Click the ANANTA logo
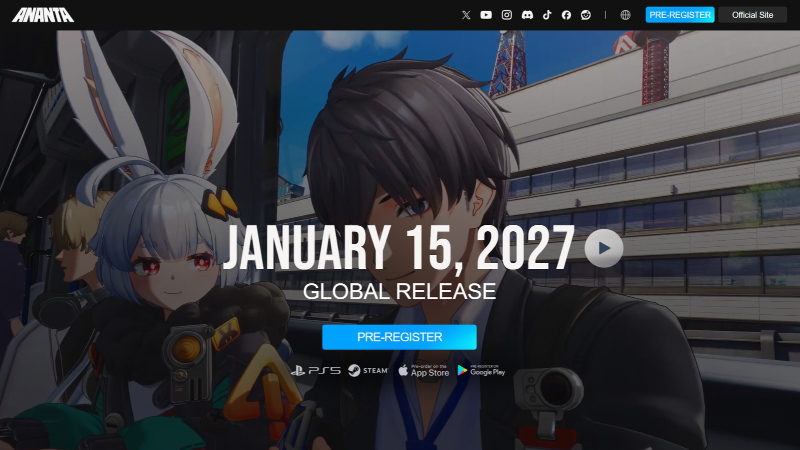Viewport: 800px width, 450px height. click(43, 15)
